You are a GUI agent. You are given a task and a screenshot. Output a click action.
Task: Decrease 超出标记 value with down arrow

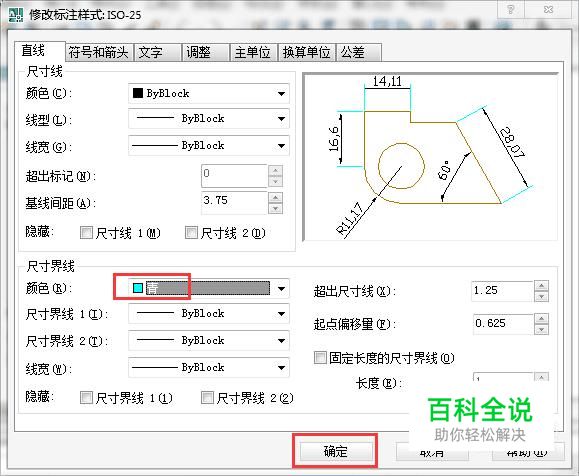coord(275,181)
